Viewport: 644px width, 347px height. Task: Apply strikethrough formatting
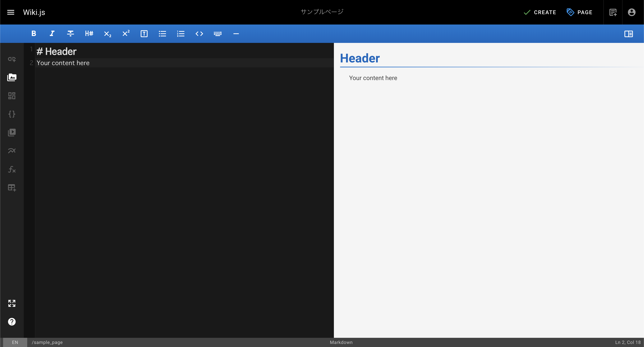click(71, 34)
